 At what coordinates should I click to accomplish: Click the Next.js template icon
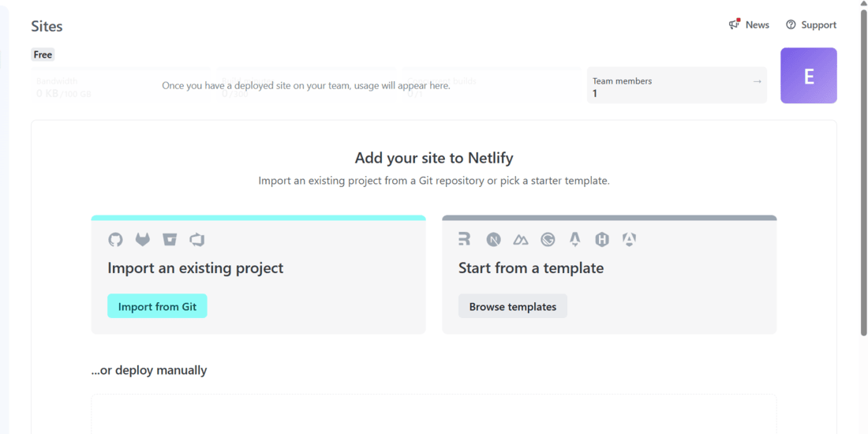(x=493, y=239)
